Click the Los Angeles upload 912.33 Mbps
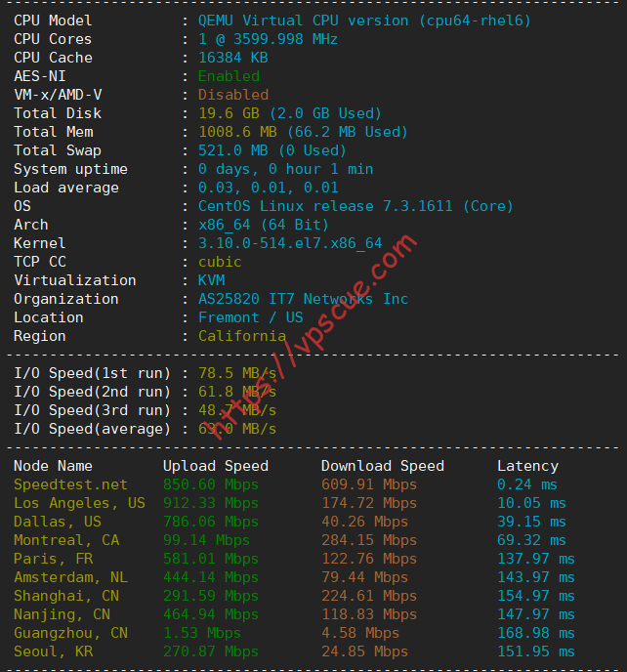627x672 pixels. click(211, 503)
